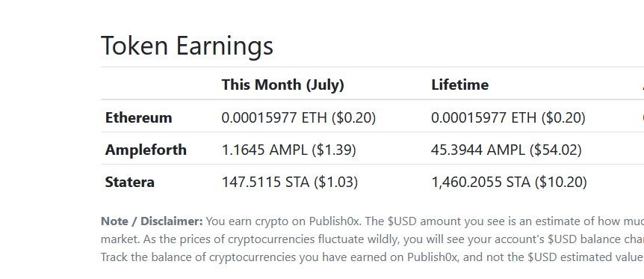
Task: Click the disclaimer line starting Track the balance
Action: point(372,257)
